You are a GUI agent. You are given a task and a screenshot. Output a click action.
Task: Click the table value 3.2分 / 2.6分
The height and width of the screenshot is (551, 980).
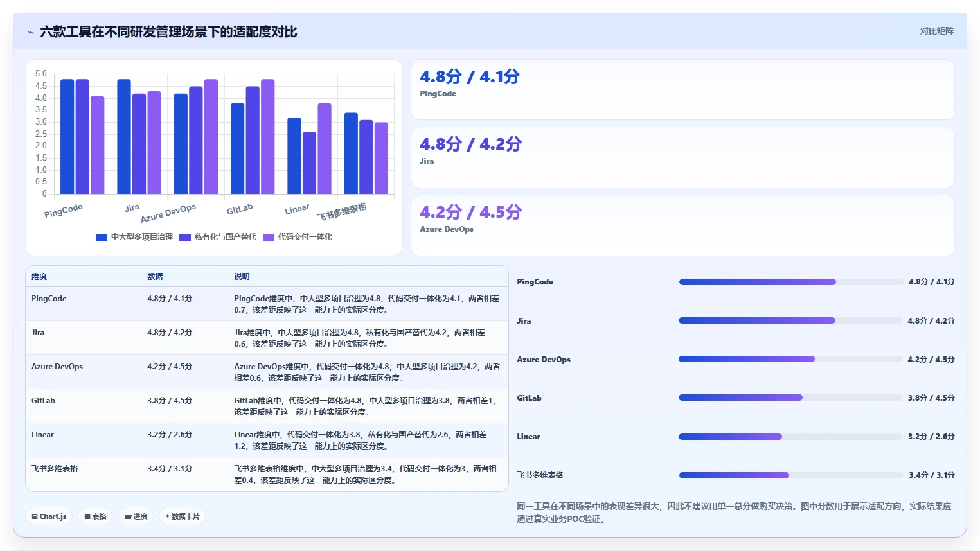tap(170, 435)
